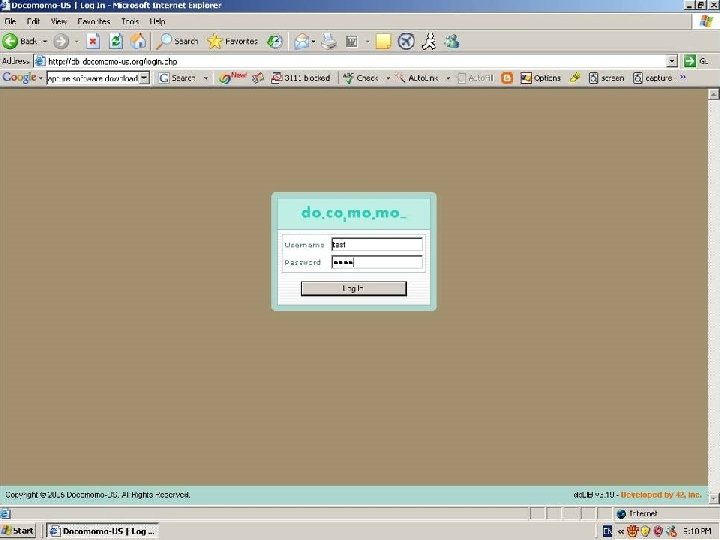Open the Forward button history dropdown

coord(76,41)
